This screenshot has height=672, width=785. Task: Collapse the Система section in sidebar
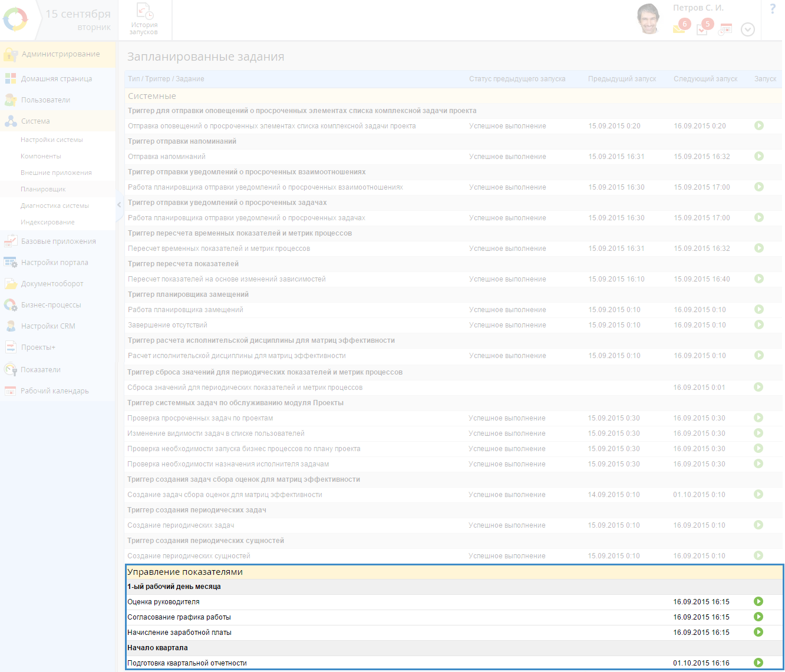(x=35, y=121)
